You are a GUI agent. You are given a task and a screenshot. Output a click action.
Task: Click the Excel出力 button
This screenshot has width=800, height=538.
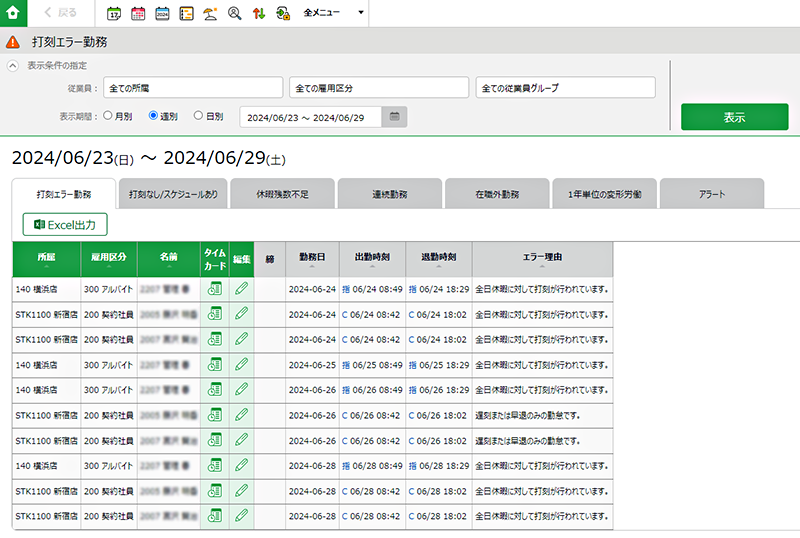coord(65,225)
